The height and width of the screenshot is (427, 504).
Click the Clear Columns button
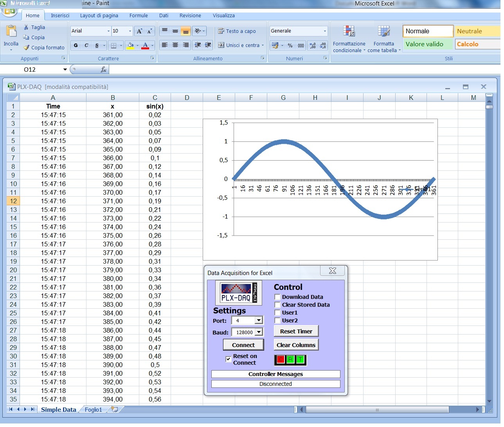pyautogui.click(x=296, y=345)
